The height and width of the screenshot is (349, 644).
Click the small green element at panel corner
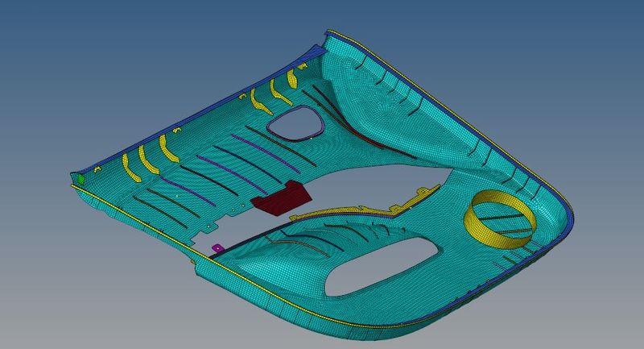click(x=80, y=177)
